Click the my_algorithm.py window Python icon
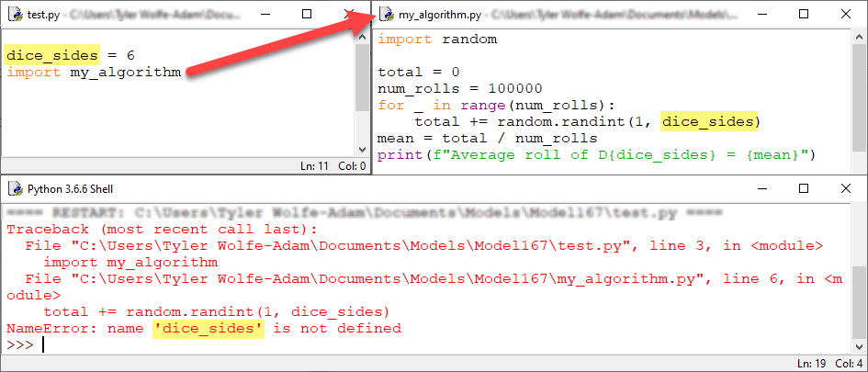Image resolution: width=868 pixels, height=372 pixels. (388, 15)
